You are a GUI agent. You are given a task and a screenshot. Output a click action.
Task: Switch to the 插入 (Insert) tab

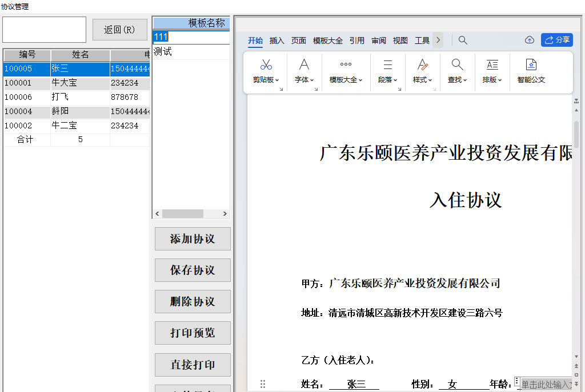pyautogui.click(x=277, y=41)
